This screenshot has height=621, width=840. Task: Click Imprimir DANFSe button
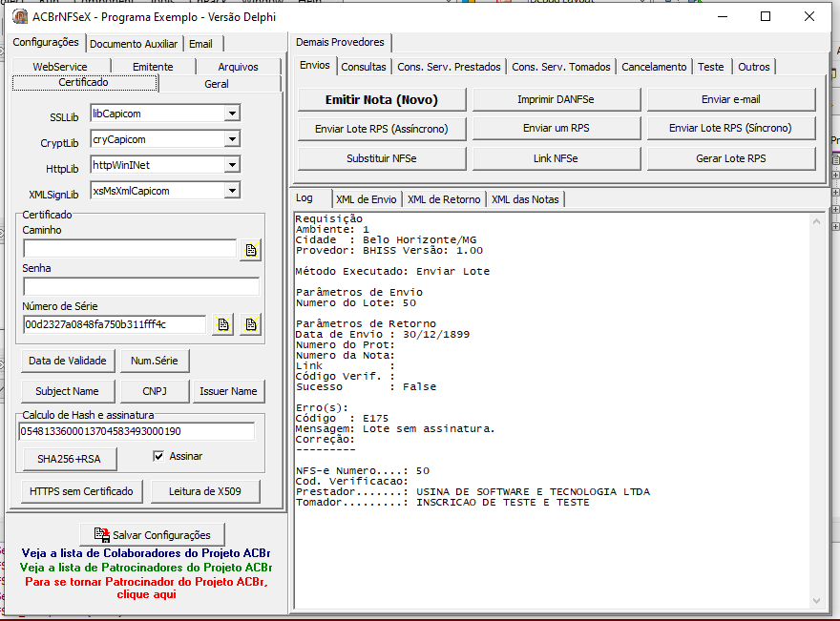pos(556,99)
